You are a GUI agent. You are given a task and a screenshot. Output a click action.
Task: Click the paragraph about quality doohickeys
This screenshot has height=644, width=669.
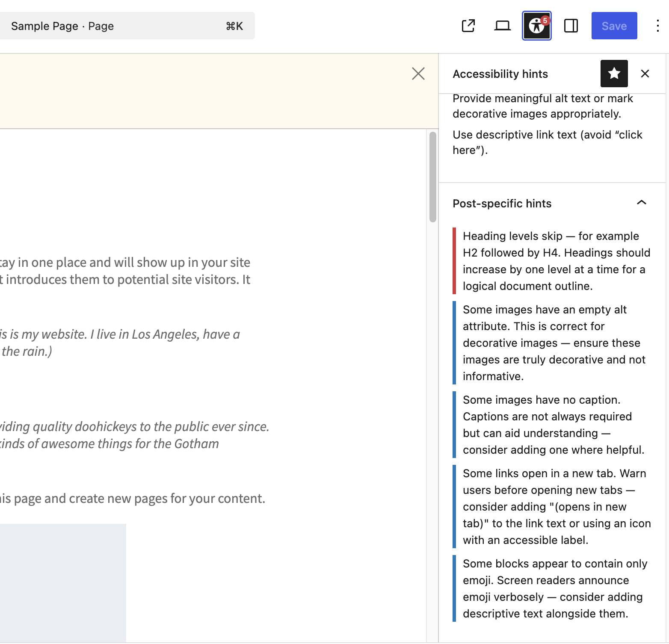[134, 435]
